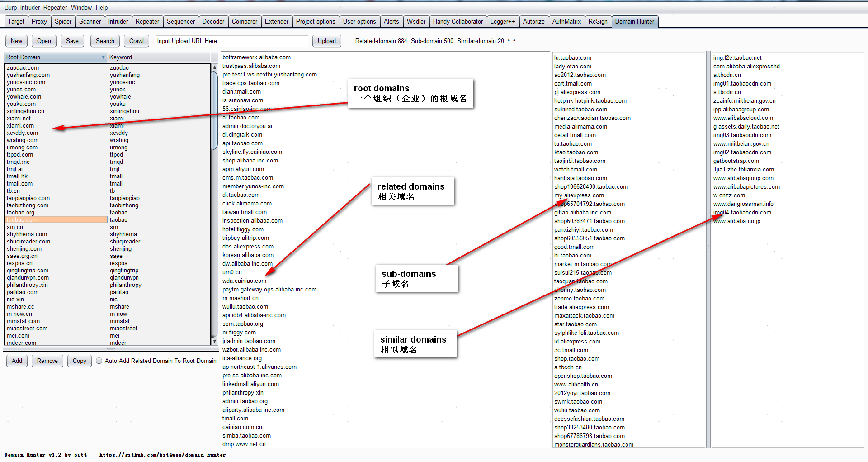Click similar domain www.alibaba.co.jp
The height and width of the screenshot is (462, 868).
pyautogui.click(x=737, y=221)
